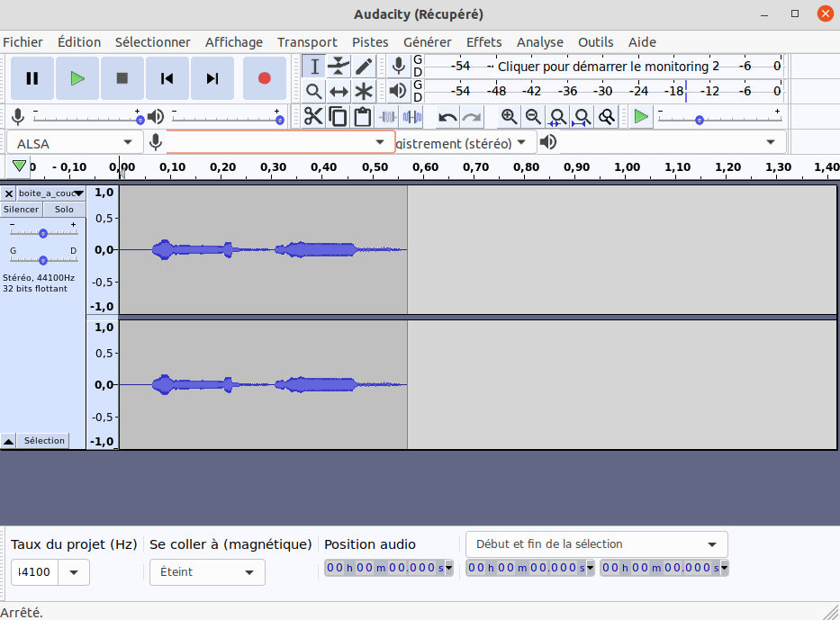Click the track pan G/D slider handle
The width and height of the screenshot is (840, 620).
[43, 260]
